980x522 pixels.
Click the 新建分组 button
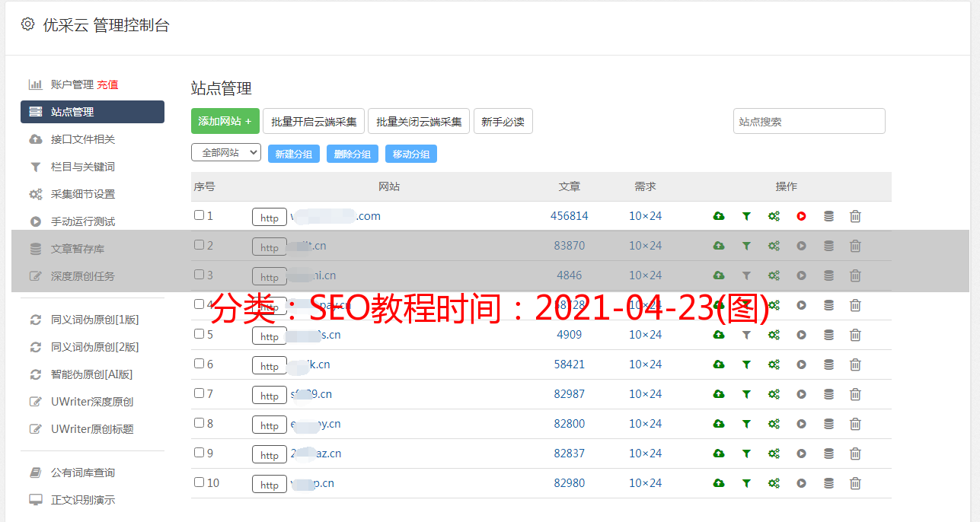[294, 154]
